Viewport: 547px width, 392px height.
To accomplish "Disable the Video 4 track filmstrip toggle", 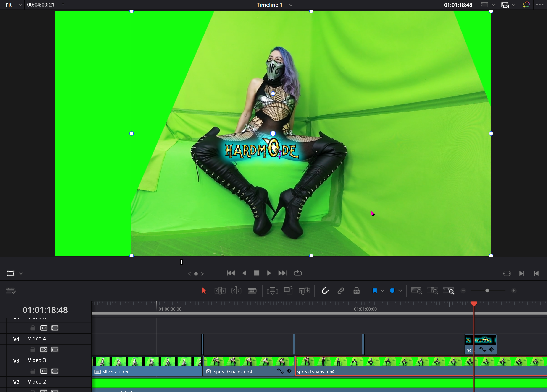I will [55, 350].
